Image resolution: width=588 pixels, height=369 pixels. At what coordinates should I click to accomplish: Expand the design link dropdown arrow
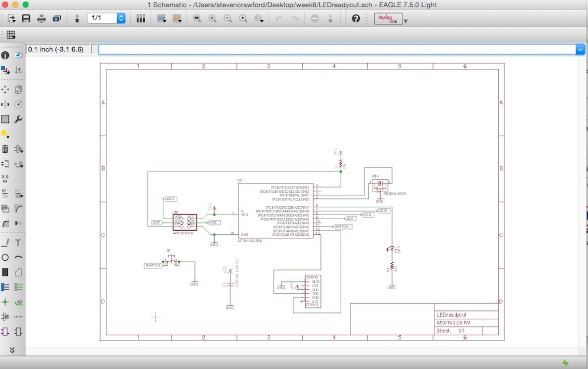coord(405,21)
